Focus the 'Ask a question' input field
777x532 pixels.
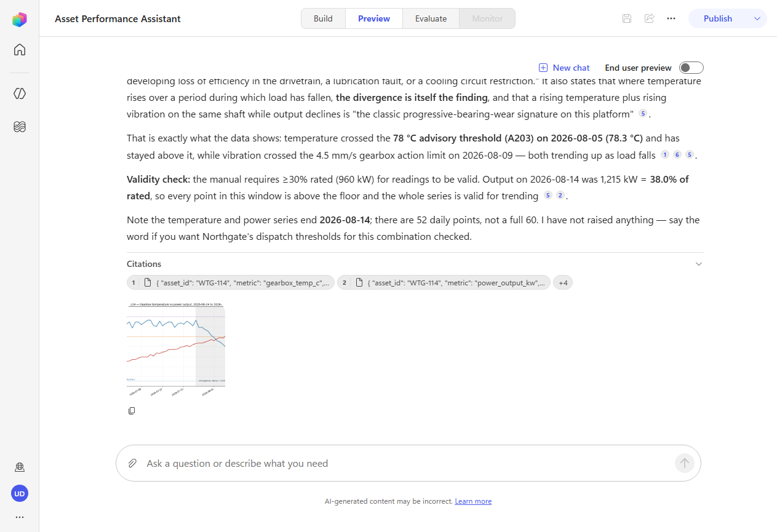(408, 463)
